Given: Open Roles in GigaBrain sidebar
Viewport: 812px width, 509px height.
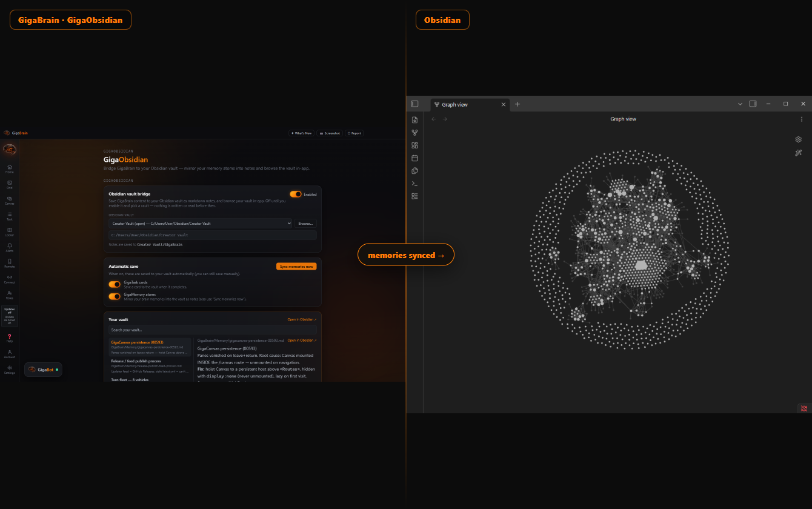Looking at the screenshot, I should (x=9, y=294).
